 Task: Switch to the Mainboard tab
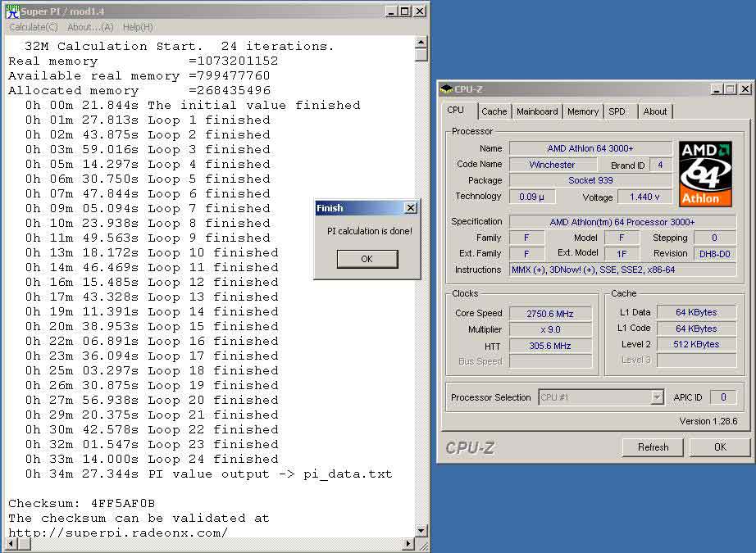tap(537, 111)
